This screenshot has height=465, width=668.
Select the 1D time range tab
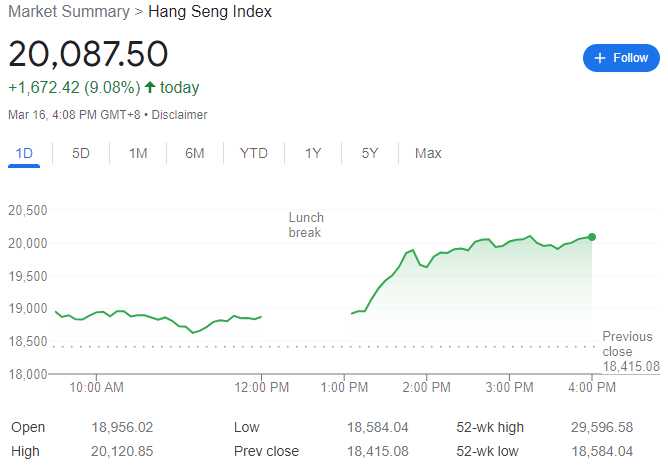pos(23,153)
